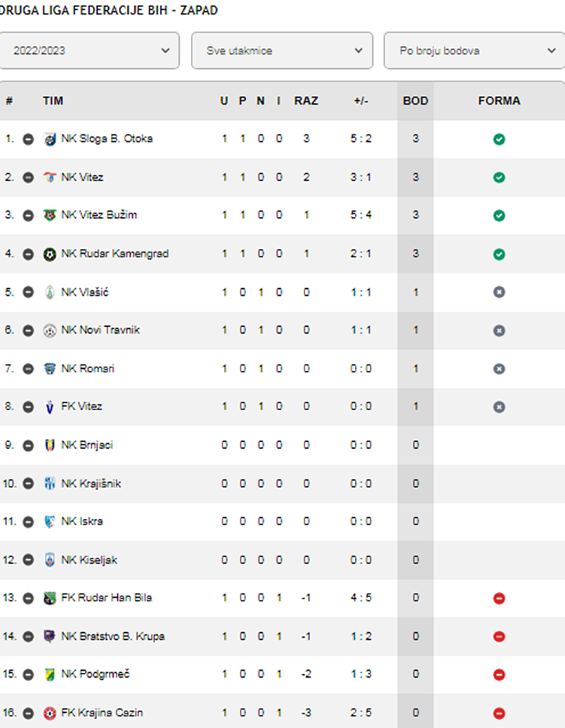Click NK Romari draw form indicator
This screenshot has height=728, width=565.
point(499,369)
